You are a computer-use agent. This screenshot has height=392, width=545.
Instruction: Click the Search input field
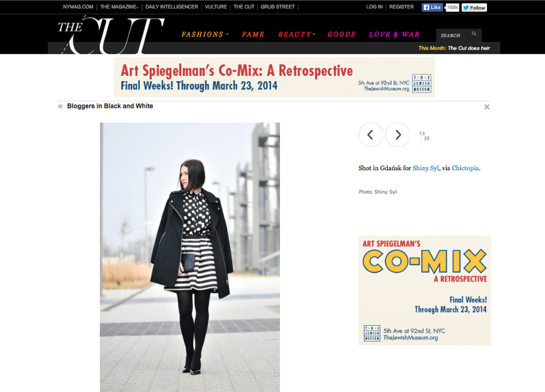pyautogui.click(x=454, y=35)
